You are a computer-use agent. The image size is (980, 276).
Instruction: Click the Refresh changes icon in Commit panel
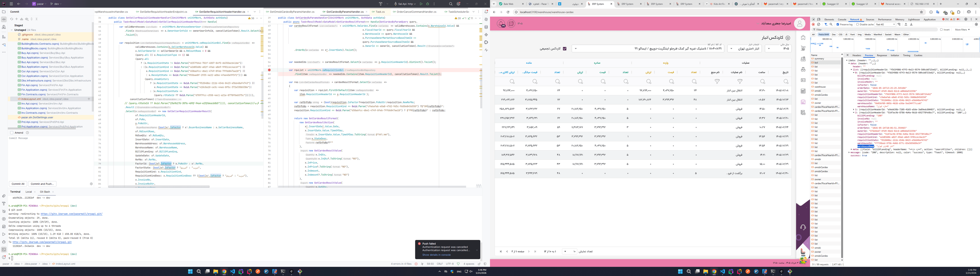pyautogui.click(x=11, y=19)
